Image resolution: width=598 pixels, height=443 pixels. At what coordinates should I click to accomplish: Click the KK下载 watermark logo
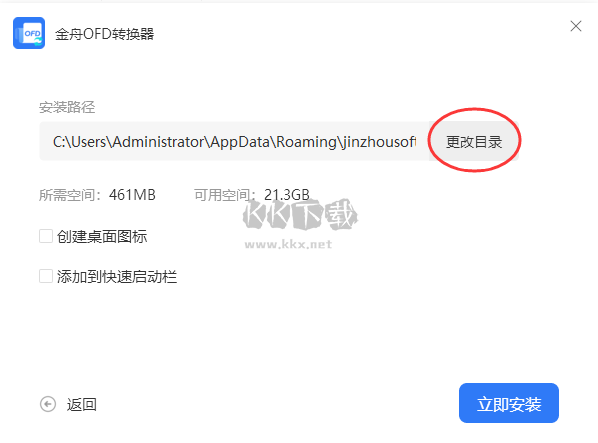[x=300, y=215]
